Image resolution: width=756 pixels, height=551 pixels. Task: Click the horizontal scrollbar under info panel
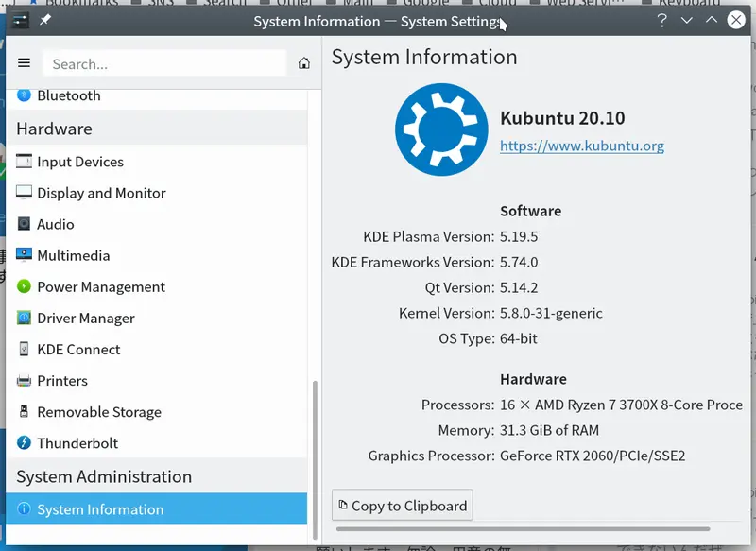coord(524,529)
